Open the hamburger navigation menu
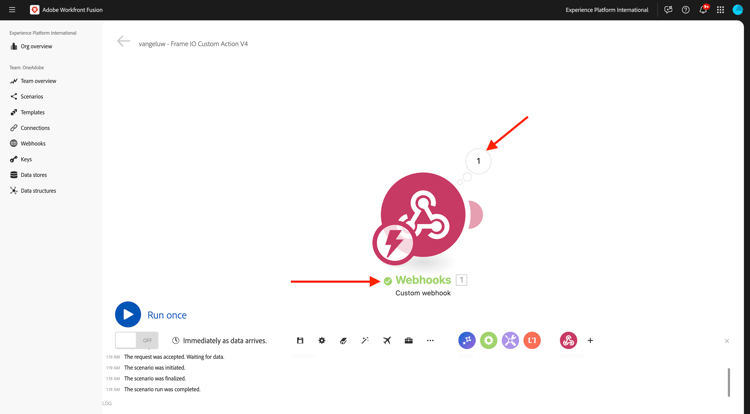 pyautogui.click(x=12, y=10)
